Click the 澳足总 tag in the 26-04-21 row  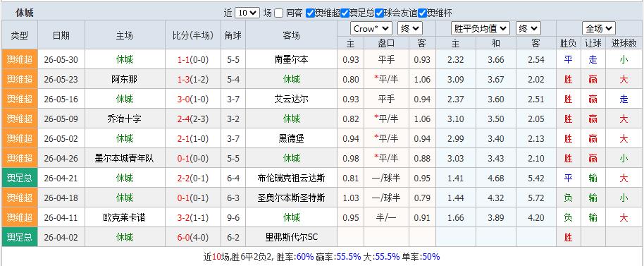[20, 178]
